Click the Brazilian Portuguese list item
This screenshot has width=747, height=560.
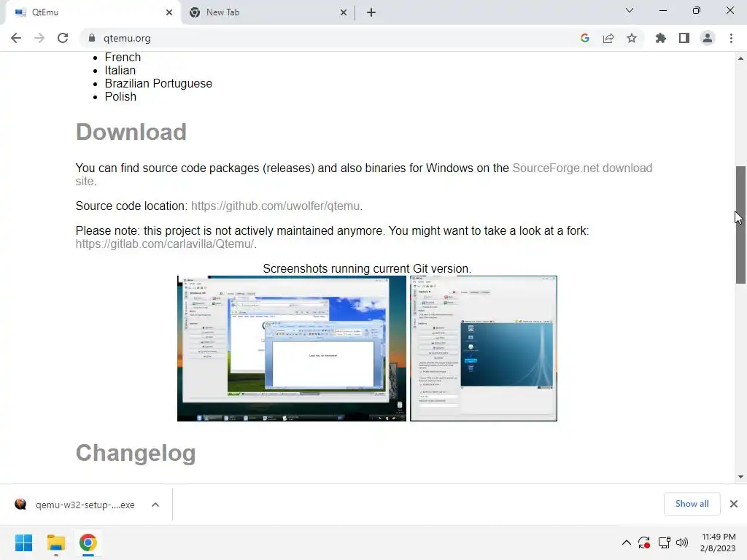(158, 83)
